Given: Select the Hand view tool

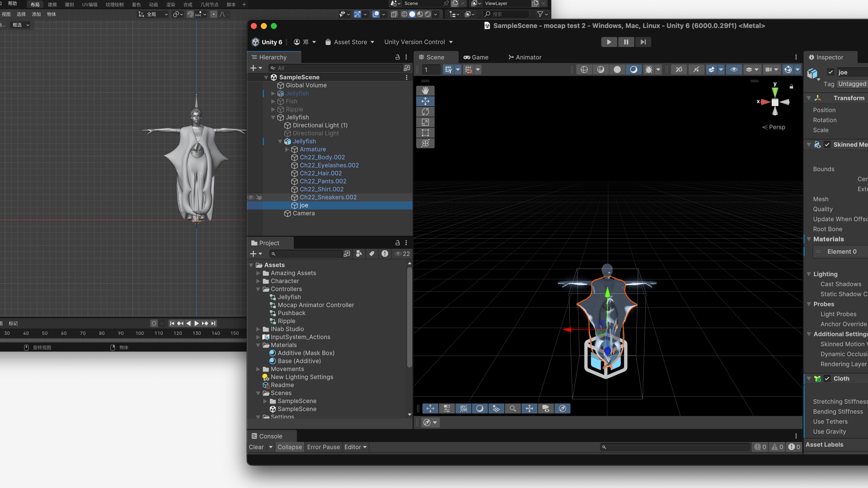Looking at the screenshot, I should point(425,91).
